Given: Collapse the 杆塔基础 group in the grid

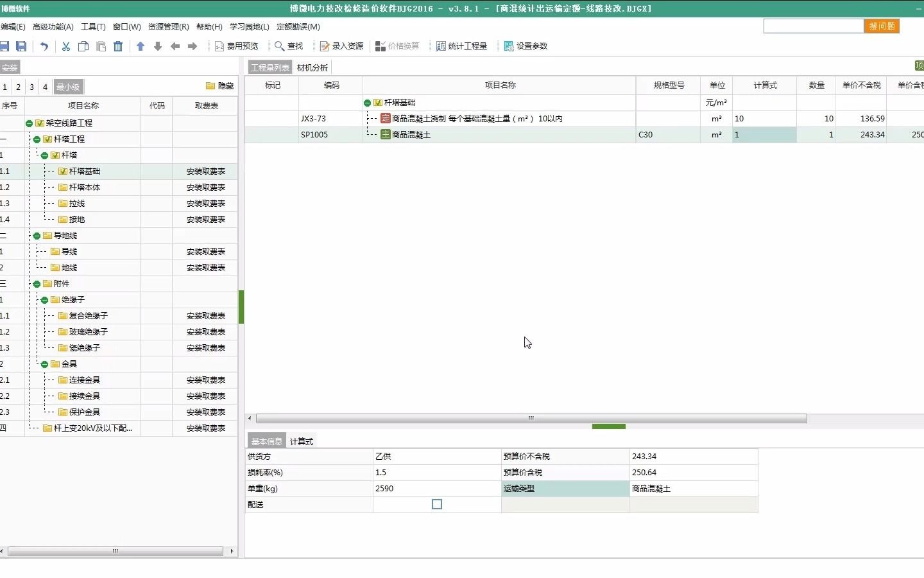Looking at the screenshot, I should click(367, 102).
